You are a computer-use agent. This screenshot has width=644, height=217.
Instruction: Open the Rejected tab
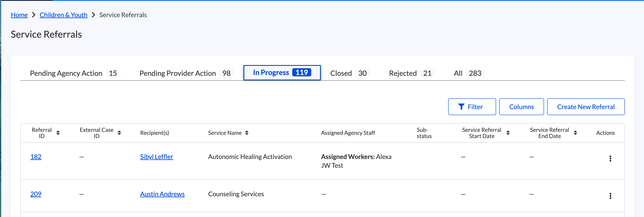412,73
